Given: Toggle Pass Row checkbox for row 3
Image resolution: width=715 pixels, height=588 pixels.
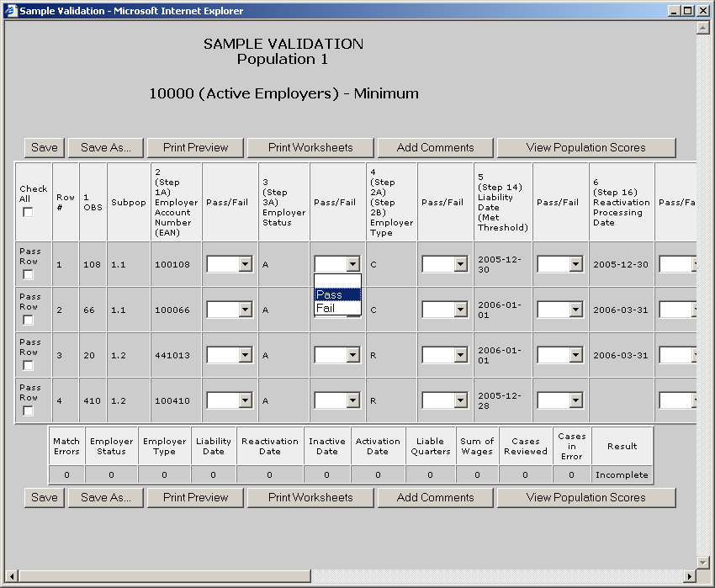Looking at the screenshot, I should (28, 366).
